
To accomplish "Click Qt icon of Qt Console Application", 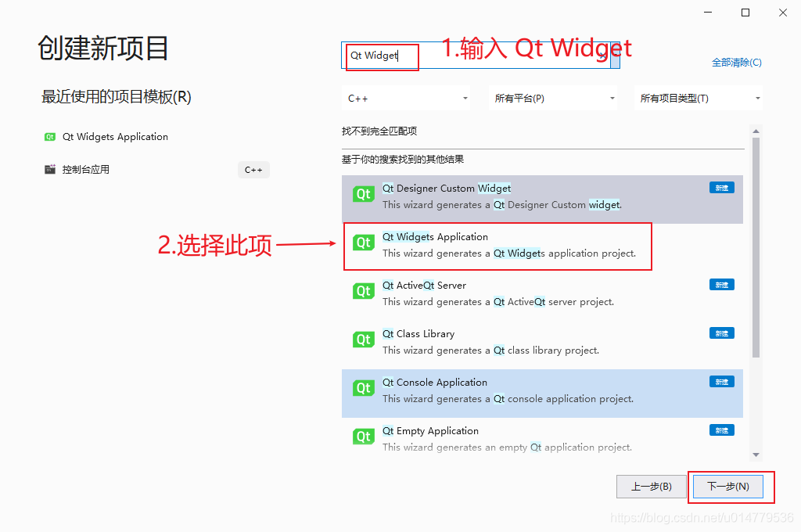I will coord(363,388).
